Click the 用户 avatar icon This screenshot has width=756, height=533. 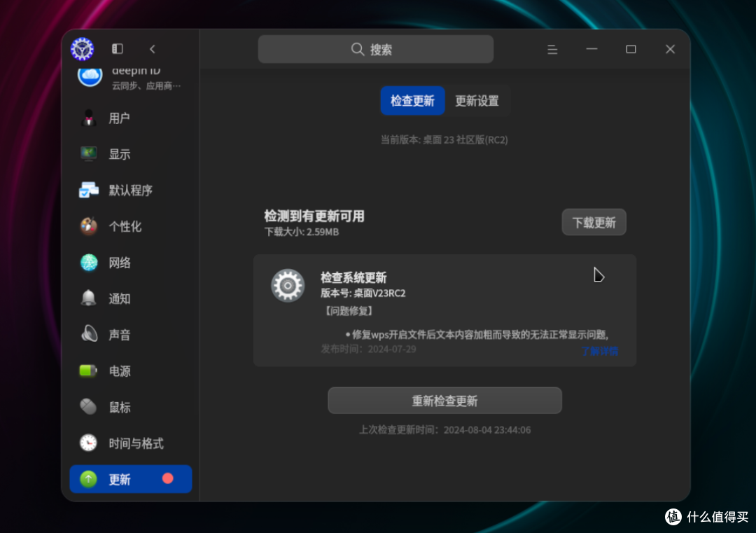tap(89, 118)
